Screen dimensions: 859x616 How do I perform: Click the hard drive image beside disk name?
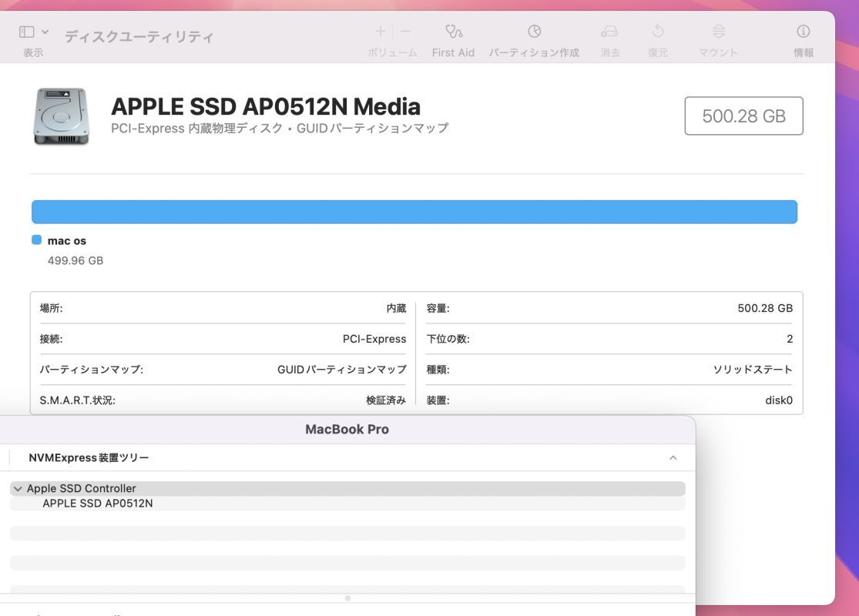tap(61, 116)
